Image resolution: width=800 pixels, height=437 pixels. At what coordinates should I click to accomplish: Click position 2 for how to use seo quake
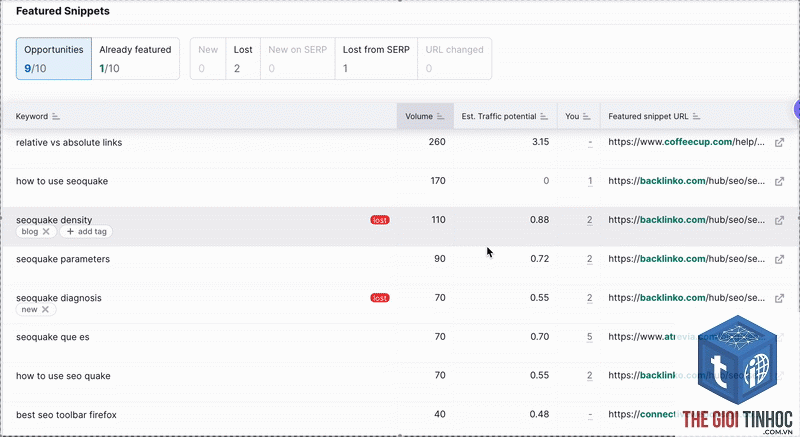[590, 375]
